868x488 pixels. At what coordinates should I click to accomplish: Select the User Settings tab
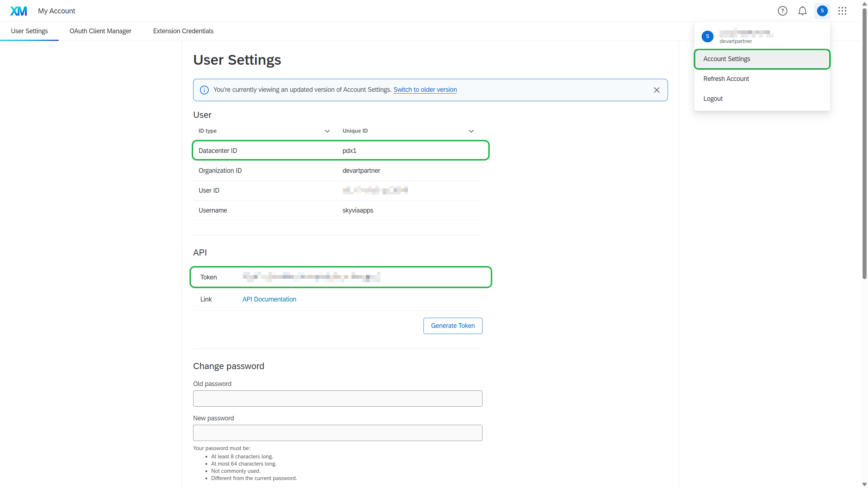pos(29,31)
